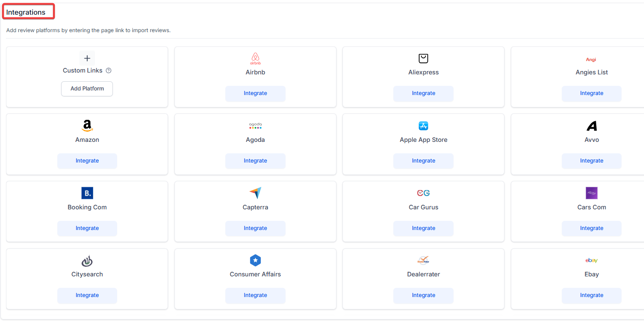This screenshot has width=644, height=331.
Task: Integrate the Booking Com platform
Action: pos(87,228)
